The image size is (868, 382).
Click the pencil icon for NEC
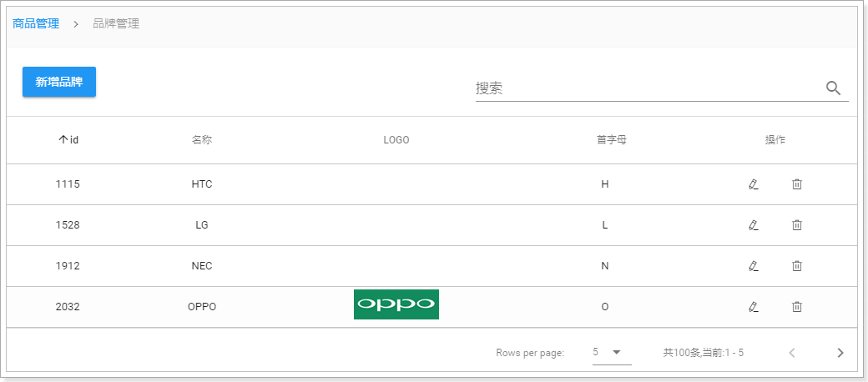click(x=753, y=266)
